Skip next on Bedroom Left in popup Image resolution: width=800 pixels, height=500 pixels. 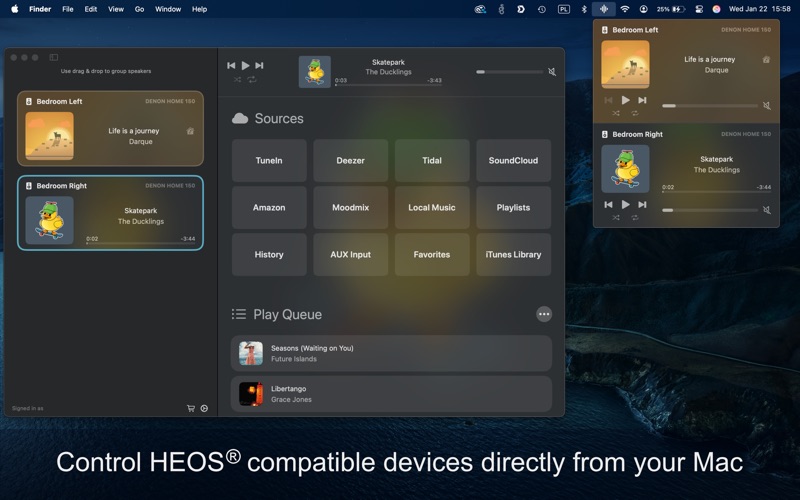tap(642, 101)
